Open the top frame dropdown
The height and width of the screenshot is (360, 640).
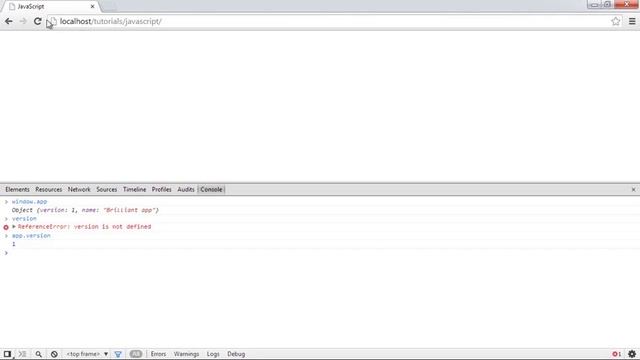tap(87, 354)
